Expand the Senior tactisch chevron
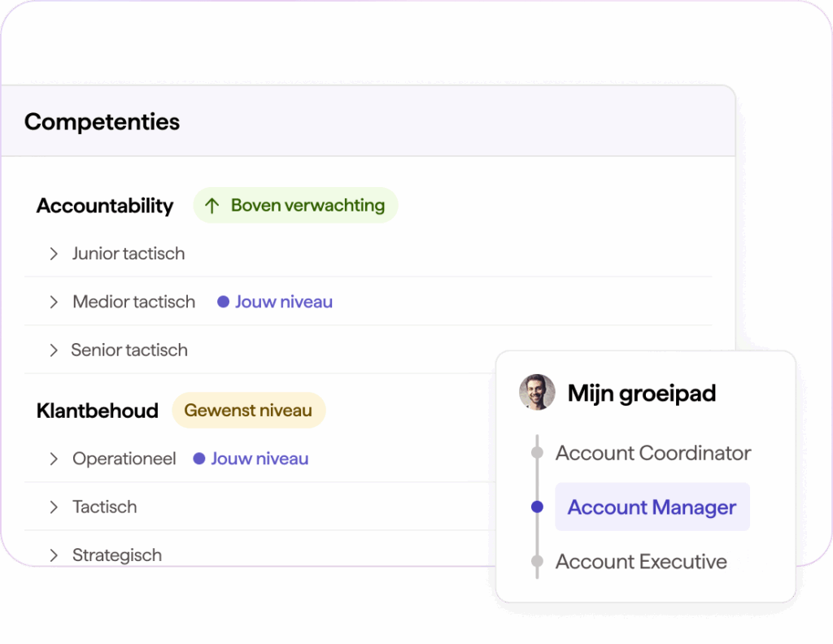This screenshot has height=644, width=833. coord(54,350)
